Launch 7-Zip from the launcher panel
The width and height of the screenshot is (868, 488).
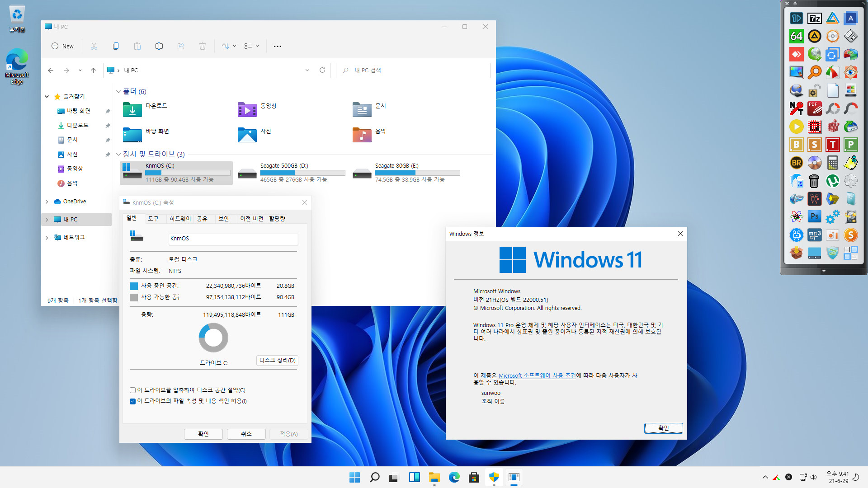[815, 18]
